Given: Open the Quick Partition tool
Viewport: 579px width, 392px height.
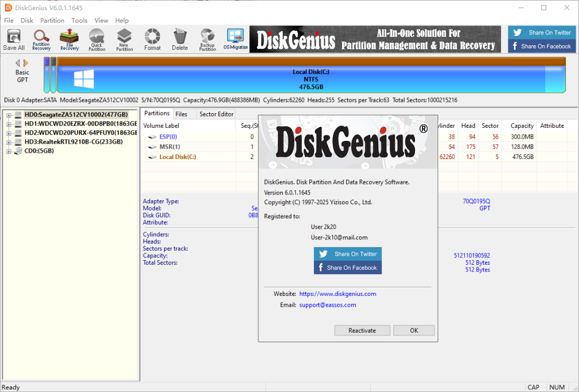Looking at the screenshot, I should pos(97,39).
